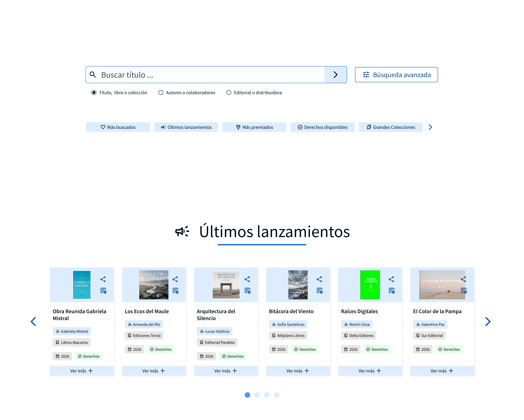Screen dimensions: 524x420
Task: Open the Más buscados category
Action: 118,127
